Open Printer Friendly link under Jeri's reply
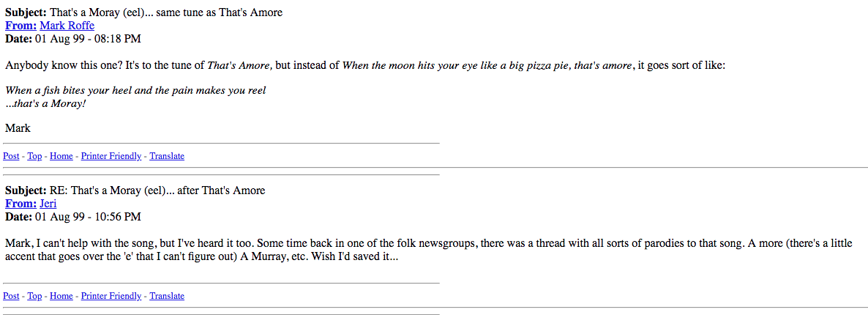This screenshot has width=868, height=315. tap(111, 296)
